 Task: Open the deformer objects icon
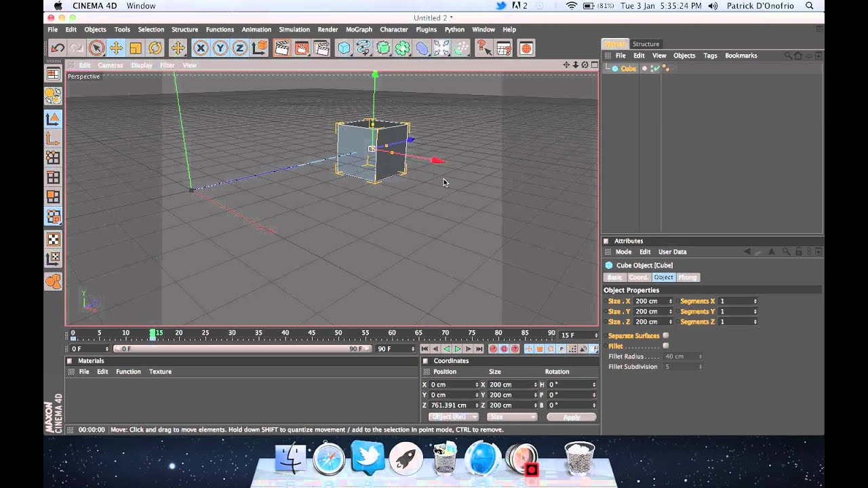click(422, 48)
